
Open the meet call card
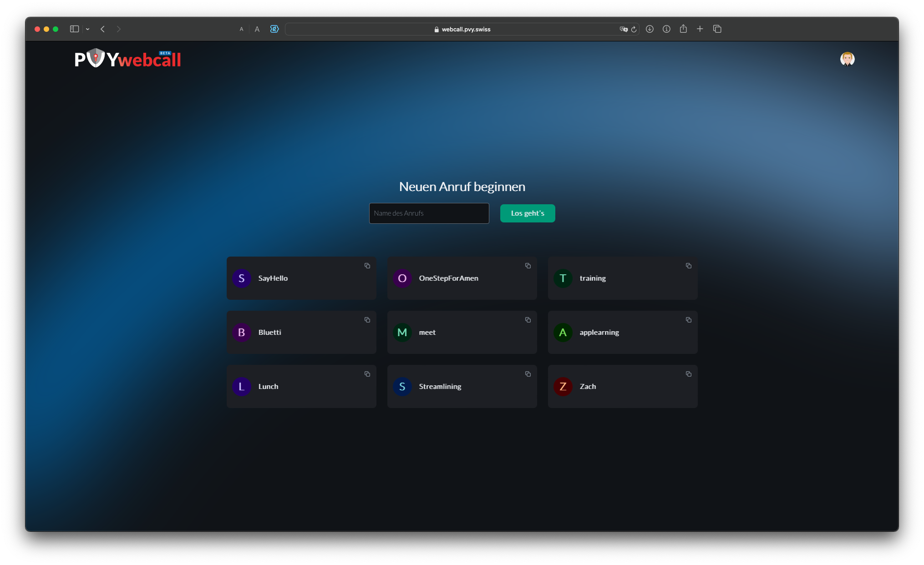pos(462,332)
